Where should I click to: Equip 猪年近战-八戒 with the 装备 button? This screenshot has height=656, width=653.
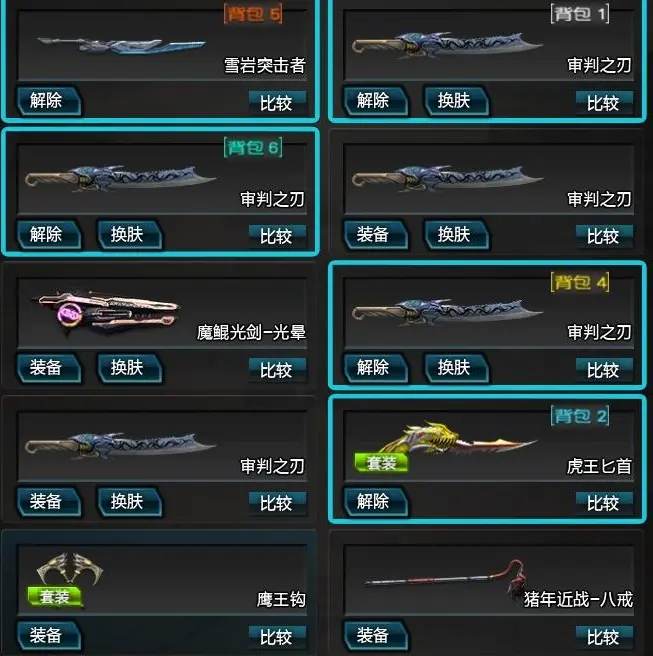pos(376,636)
